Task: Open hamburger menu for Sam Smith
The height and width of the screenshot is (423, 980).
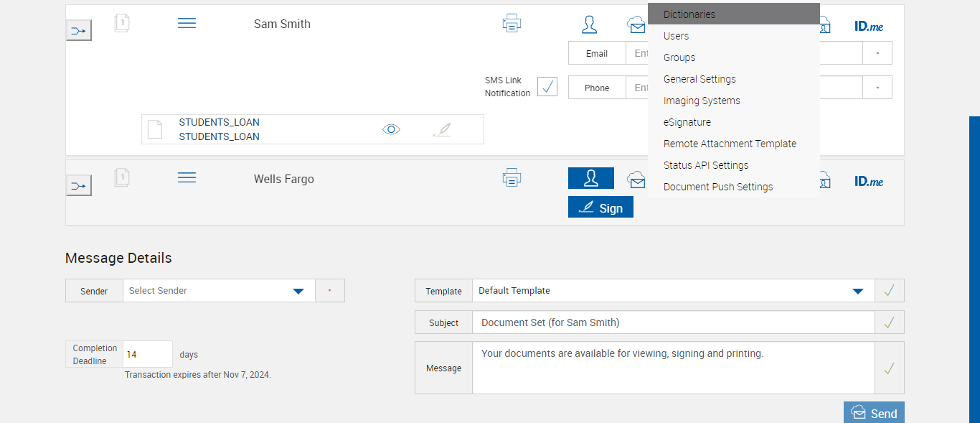Action: click(187, 24)
